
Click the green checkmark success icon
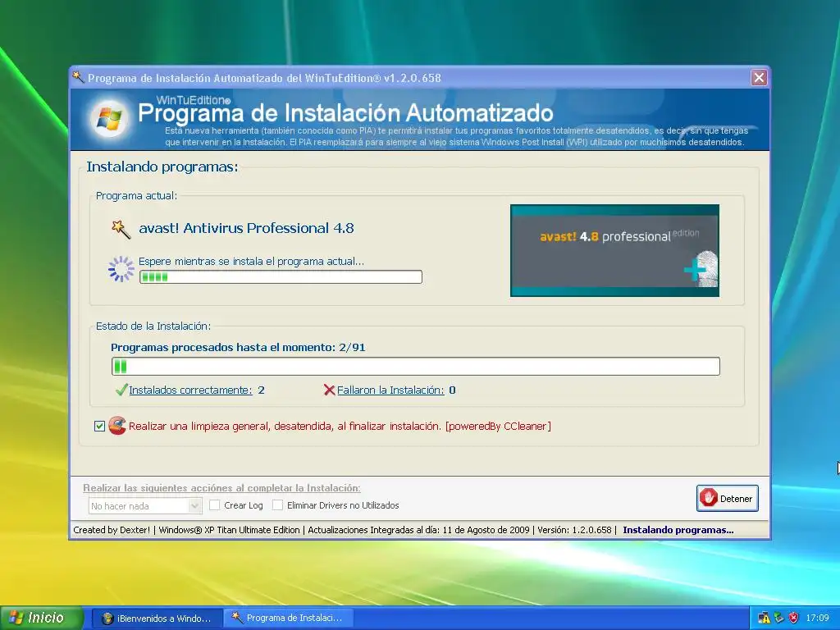tap(121, 390)
